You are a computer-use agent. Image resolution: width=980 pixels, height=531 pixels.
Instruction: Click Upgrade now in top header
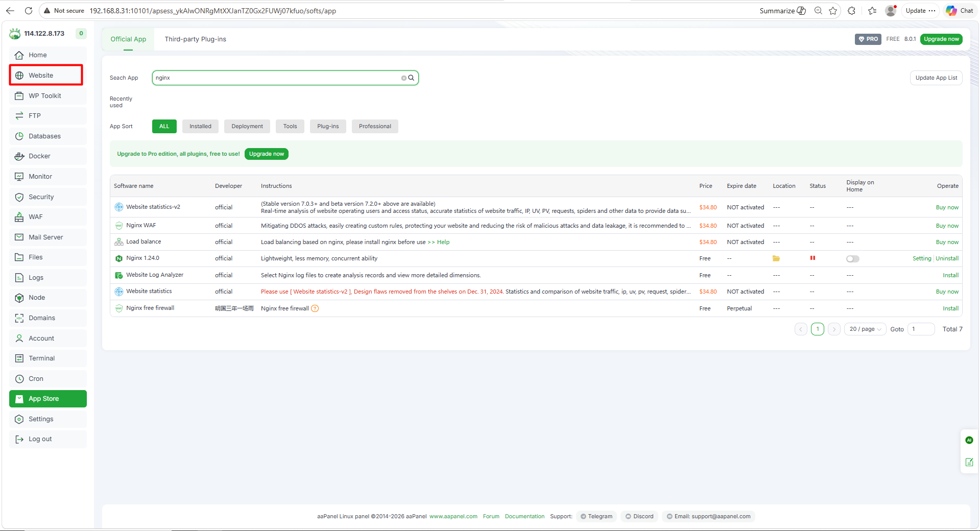click(941, 39)
